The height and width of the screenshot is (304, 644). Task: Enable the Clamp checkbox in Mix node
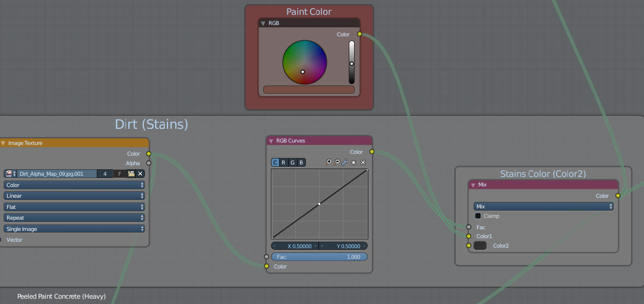478,216
